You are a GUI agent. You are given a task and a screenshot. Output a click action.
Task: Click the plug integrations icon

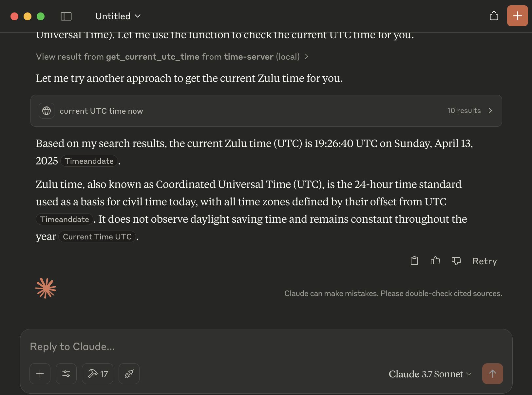tap(129, 374)
